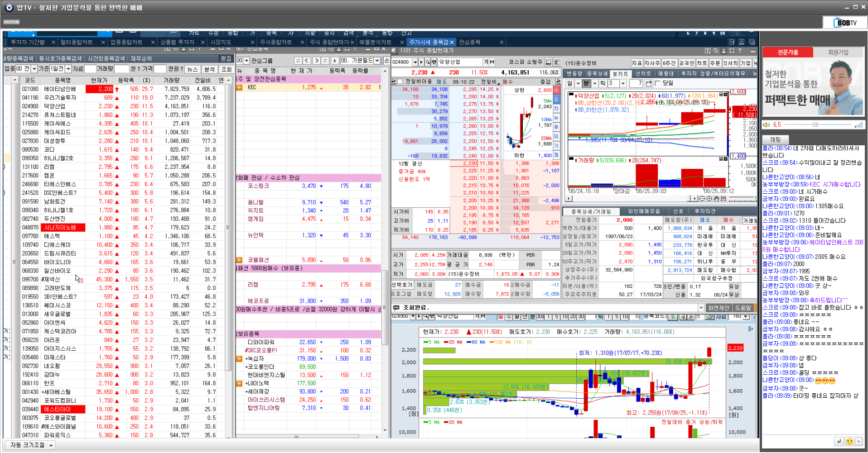868x453 pixels.
Task: Open the 틱 value 3 dropdown
Action: (x=623, y=83)
